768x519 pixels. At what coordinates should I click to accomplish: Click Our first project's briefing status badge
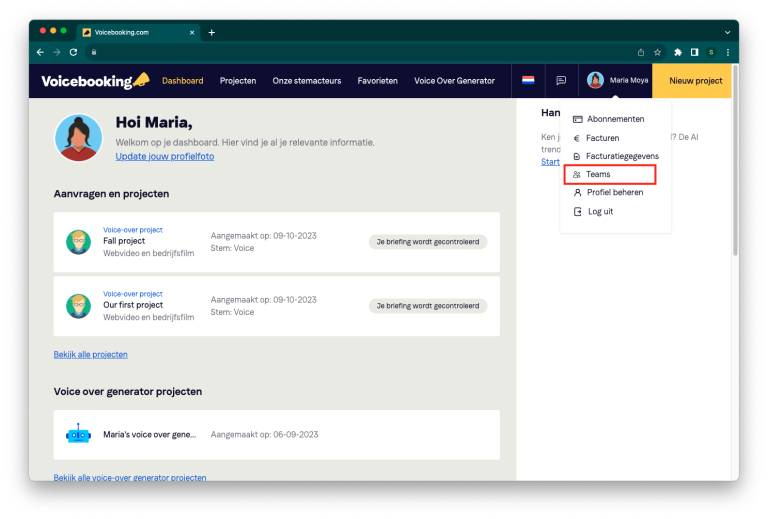(x=428, y=306)
